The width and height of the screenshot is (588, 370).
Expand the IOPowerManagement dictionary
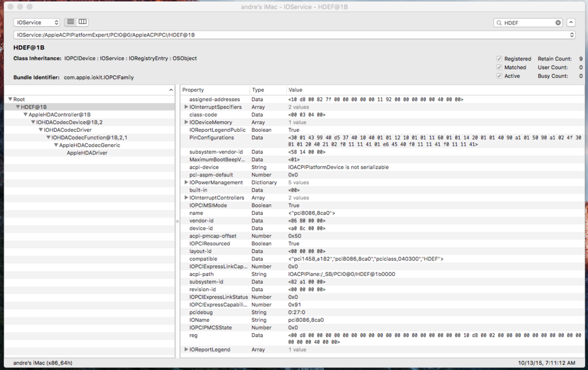(186, 182)
